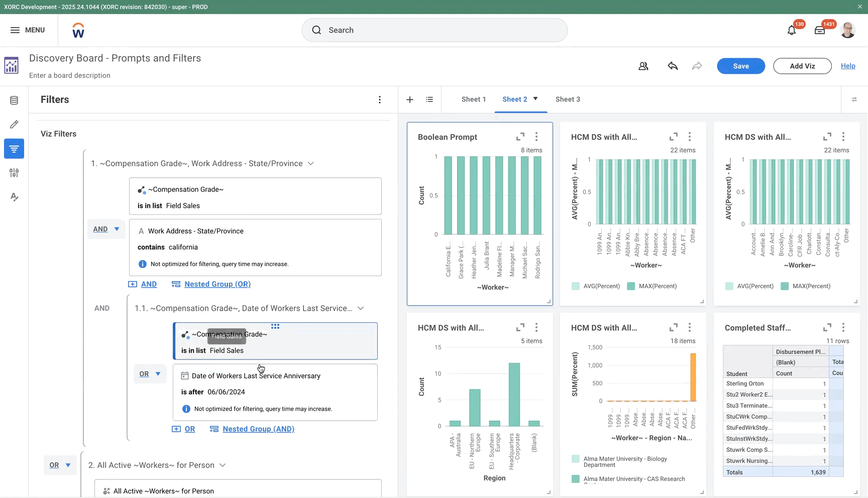Open the sliders settings sidebar icon
The height and width of the screenshot is (498, 868).
click(14, 173)
